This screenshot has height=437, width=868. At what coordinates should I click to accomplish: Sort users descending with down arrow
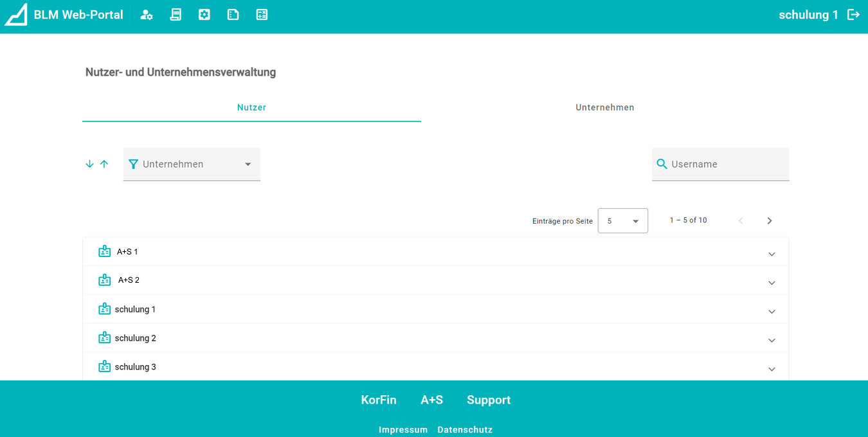click(x=89, y=164)
